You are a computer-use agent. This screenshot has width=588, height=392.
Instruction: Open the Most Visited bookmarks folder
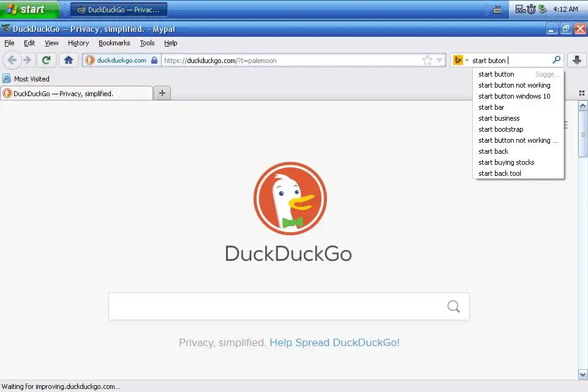26,79
